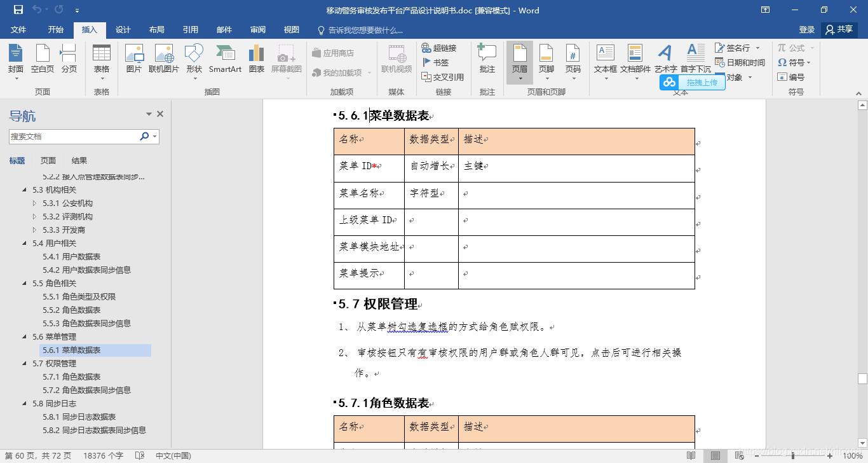This screenshot has height=463, width=868.
Task: Open Signature Line (签名行) dropdown arrow
Action: click(757, 48)
